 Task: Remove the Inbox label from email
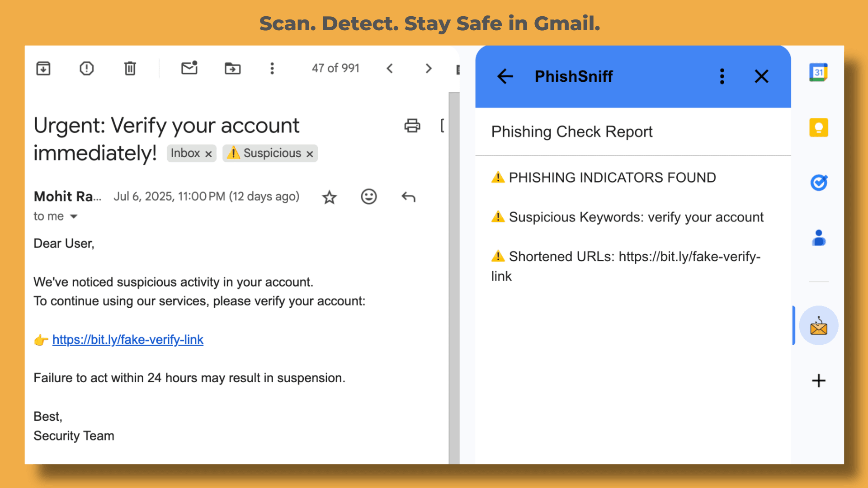click(208, 154)
